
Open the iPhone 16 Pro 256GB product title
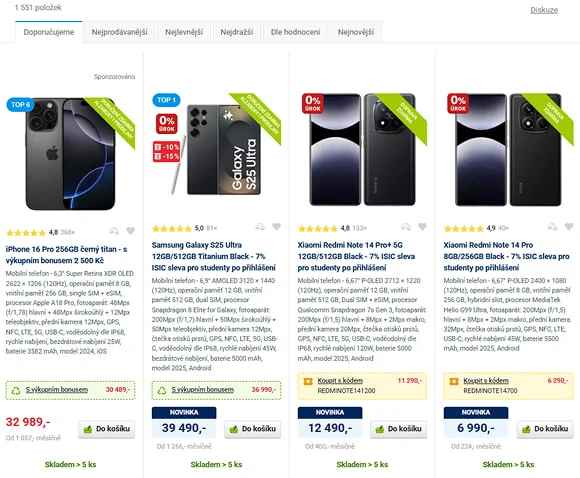click(66, 255)
